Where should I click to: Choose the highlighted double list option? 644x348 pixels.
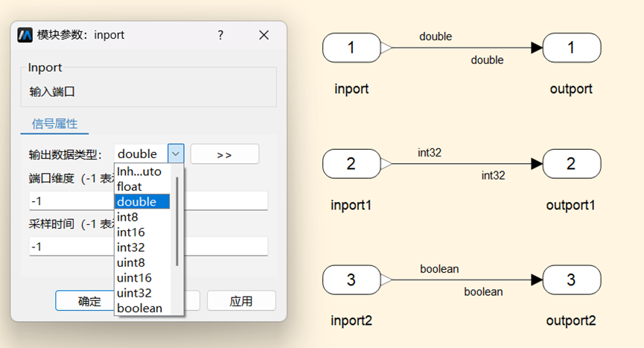pyautogui.click(x=142, y=202)
